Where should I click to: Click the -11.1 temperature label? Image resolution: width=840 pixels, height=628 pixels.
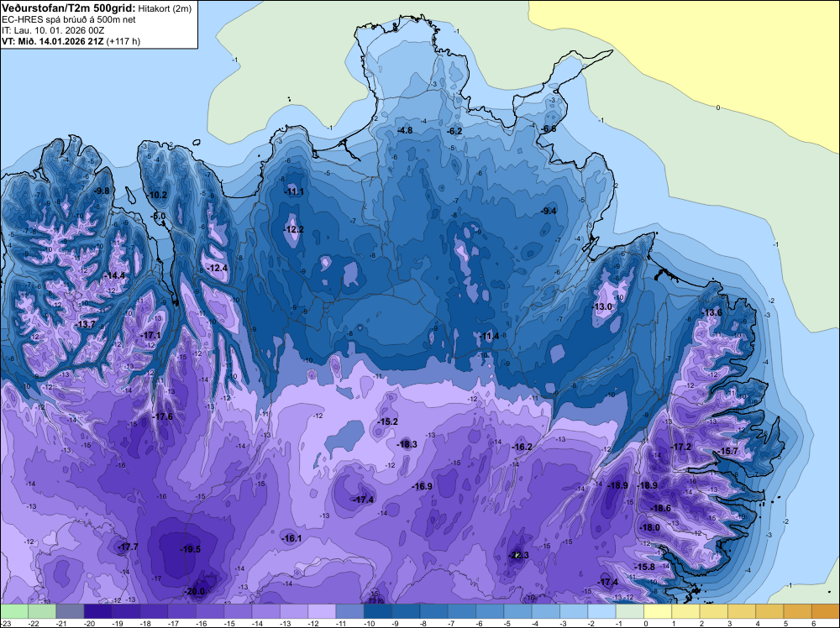[294, 191]
